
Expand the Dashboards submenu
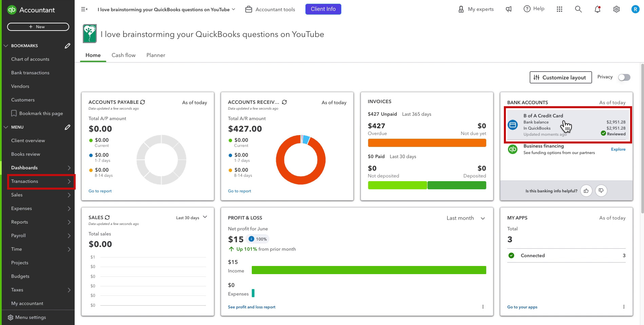tap(69, 168)
